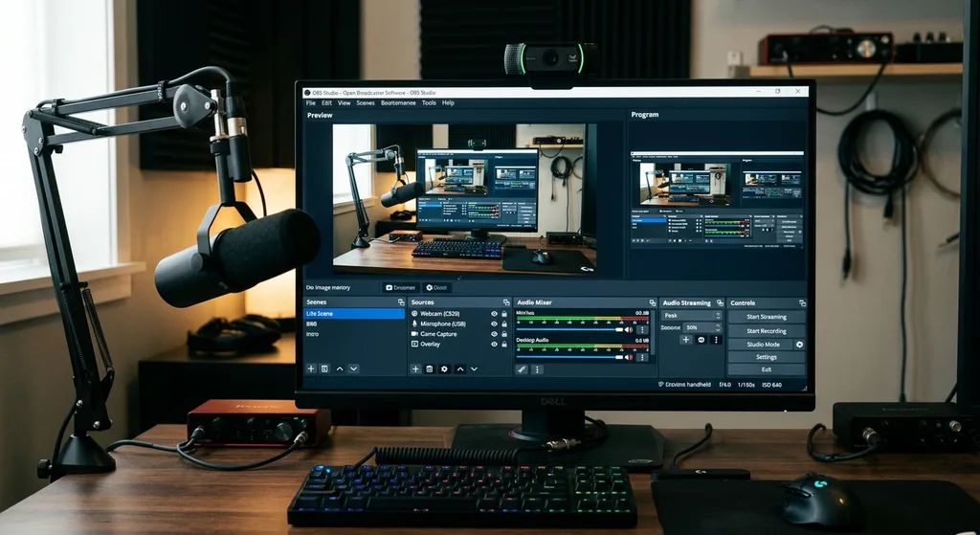This screenshot has height=535, width=980.
Task: Toggle lock on the Overlay source
Action: [x=504, y=344]
